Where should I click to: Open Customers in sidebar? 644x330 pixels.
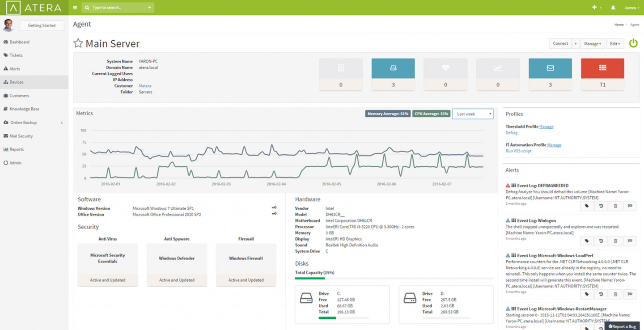[x=34, y=96]
